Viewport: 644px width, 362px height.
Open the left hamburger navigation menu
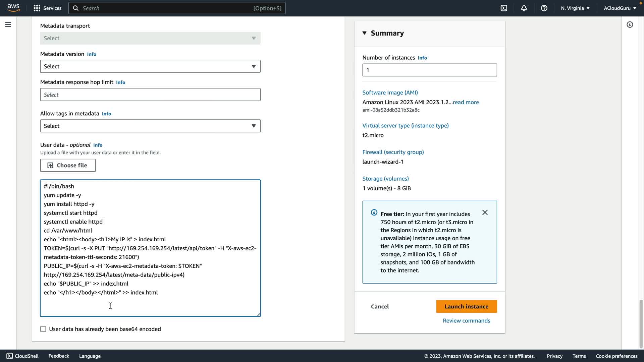8,24
